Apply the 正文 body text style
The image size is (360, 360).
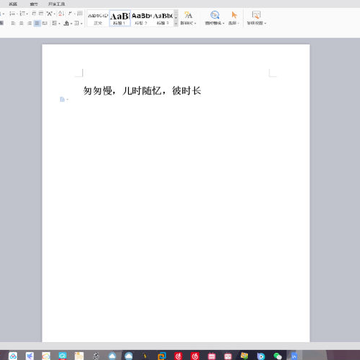point(98,18)
